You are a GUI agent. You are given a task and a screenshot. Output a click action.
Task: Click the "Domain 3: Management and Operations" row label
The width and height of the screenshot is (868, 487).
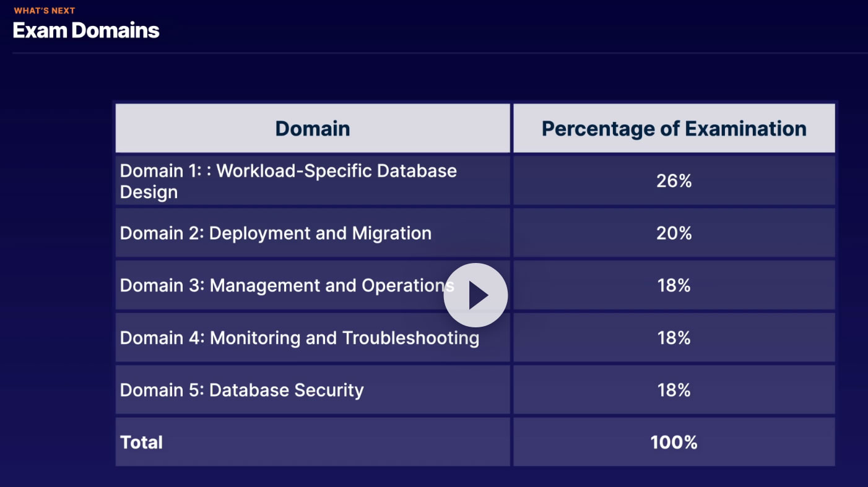285,285
